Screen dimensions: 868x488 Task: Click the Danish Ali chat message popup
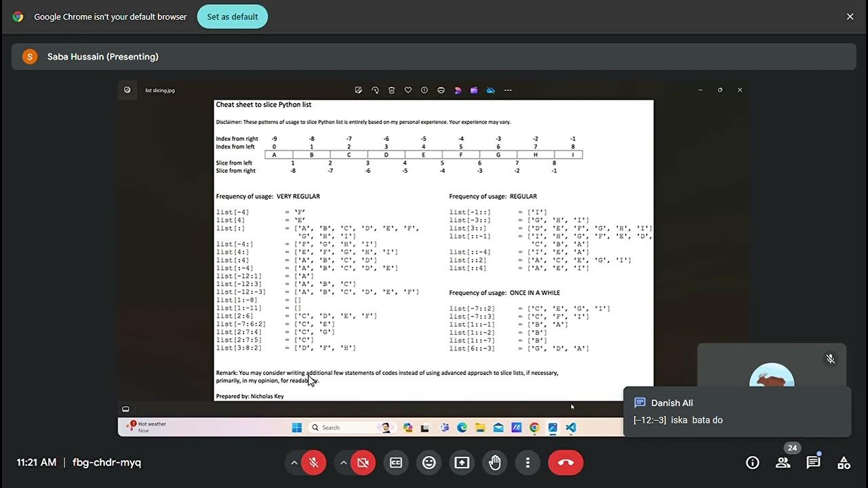pyautogui.click(x=736, y=411)
